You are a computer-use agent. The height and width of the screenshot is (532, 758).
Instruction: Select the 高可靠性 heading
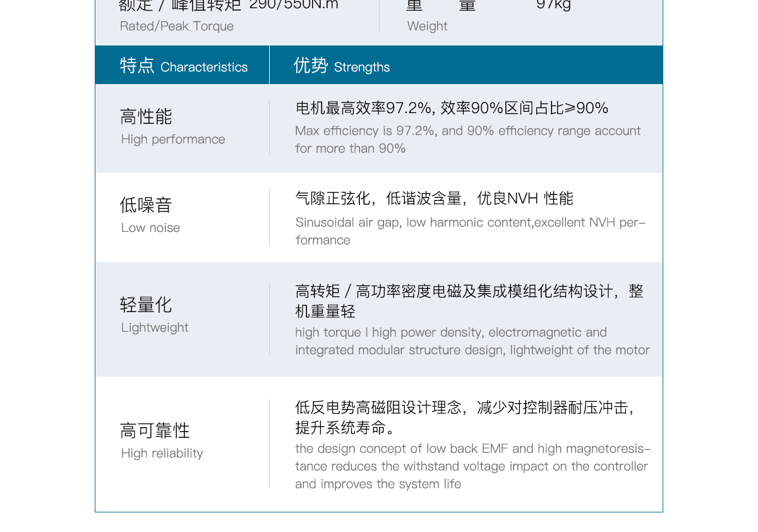(x=155, y=431)
